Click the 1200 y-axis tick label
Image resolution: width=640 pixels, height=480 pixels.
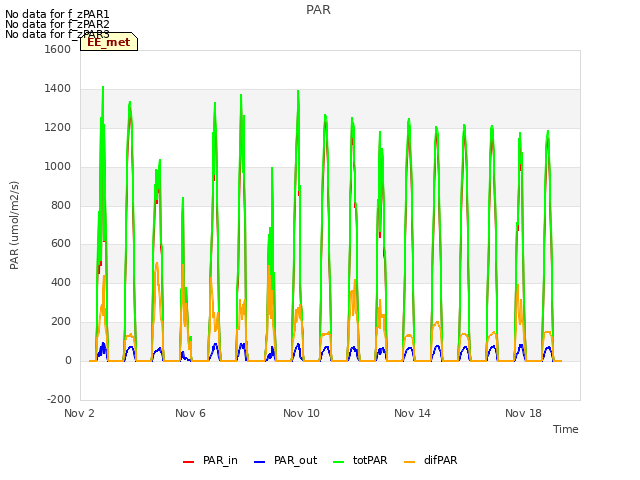click(58, 128)
